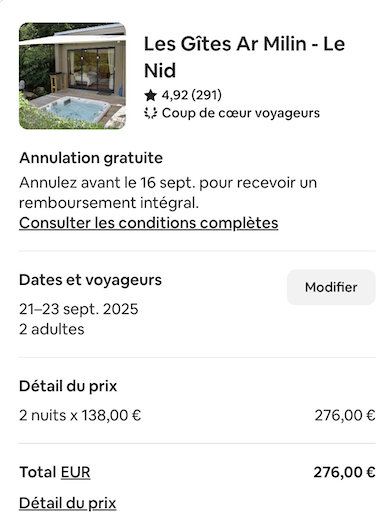Viewport: 390px width, 529px height.
Task: Click the Annulation gratuite heading
Action: tap(91, 158)
